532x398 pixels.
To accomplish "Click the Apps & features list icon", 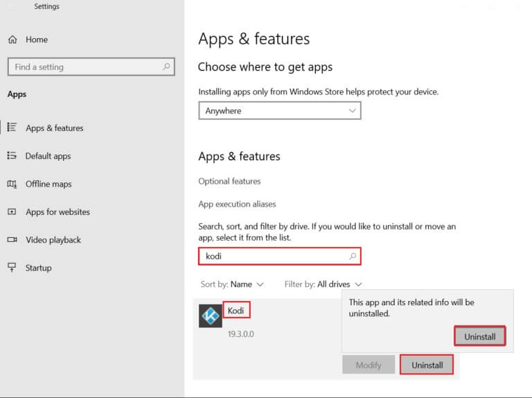I will 12,128.
